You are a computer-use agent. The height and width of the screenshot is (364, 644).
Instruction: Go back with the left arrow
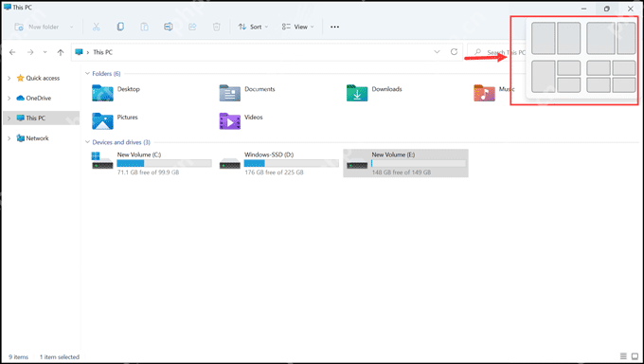[x=12, y=52]
